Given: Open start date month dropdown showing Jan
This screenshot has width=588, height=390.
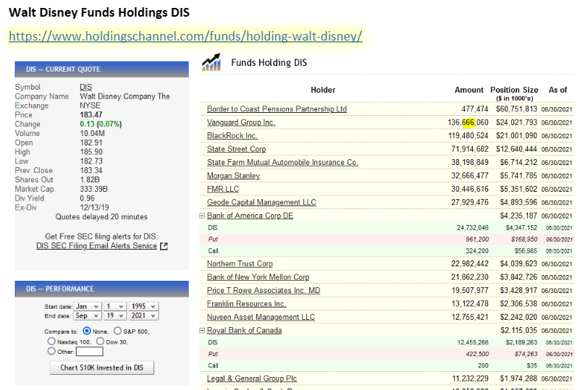Looking at the screenshot, I should (x=87, y=307).
